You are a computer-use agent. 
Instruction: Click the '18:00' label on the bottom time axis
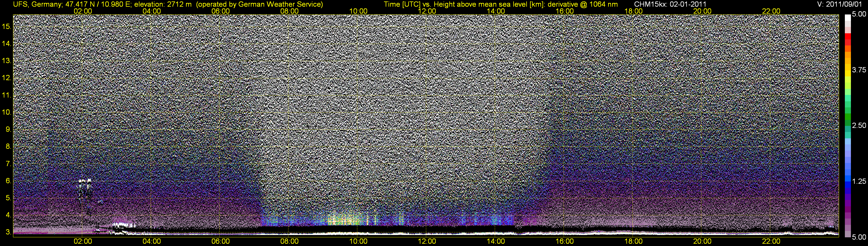coord(633,241)
